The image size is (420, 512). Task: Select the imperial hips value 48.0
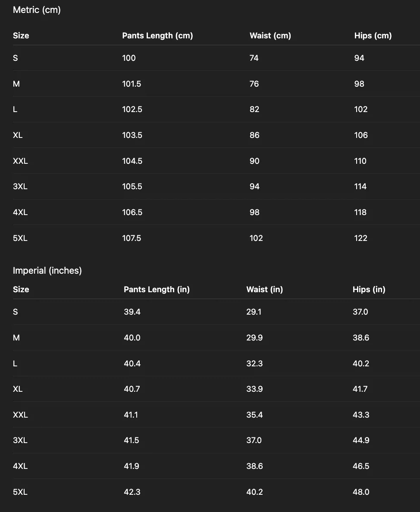point(361,492)
